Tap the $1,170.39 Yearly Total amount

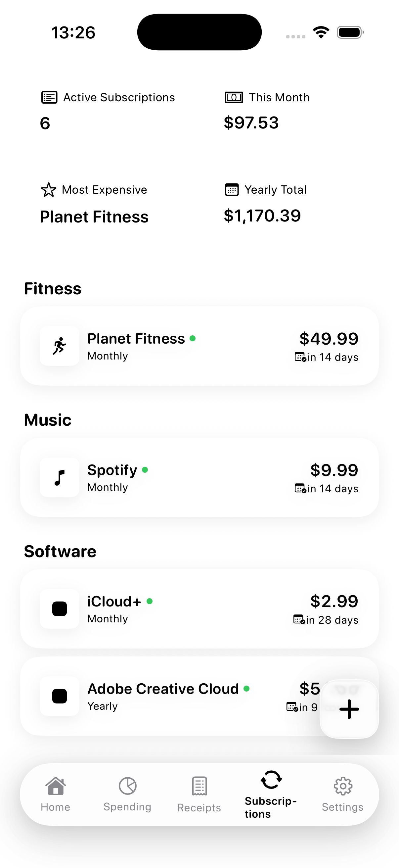[262, 216]
